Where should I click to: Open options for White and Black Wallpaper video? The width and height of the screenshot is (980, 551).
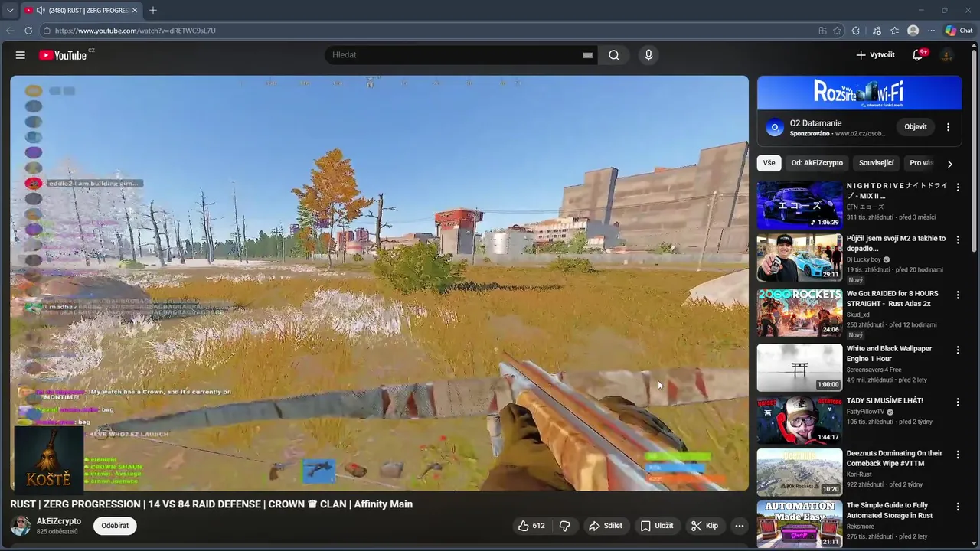[958, 350]
